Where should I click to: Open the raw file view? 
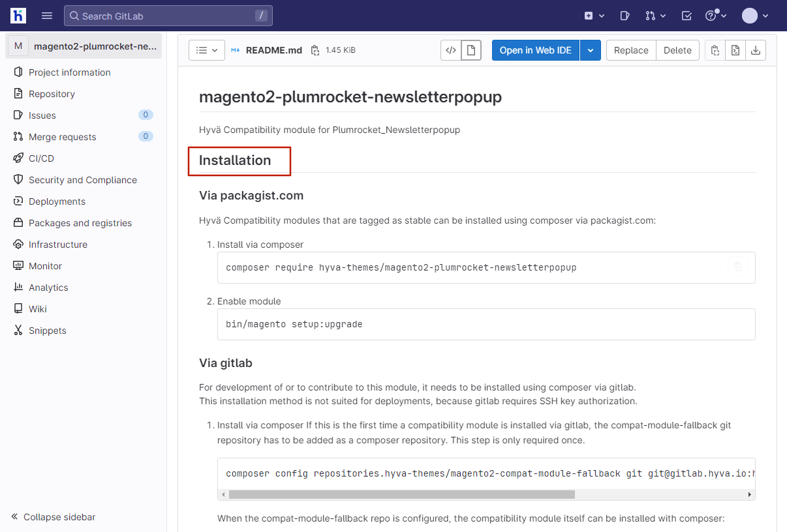click(735, 50)
